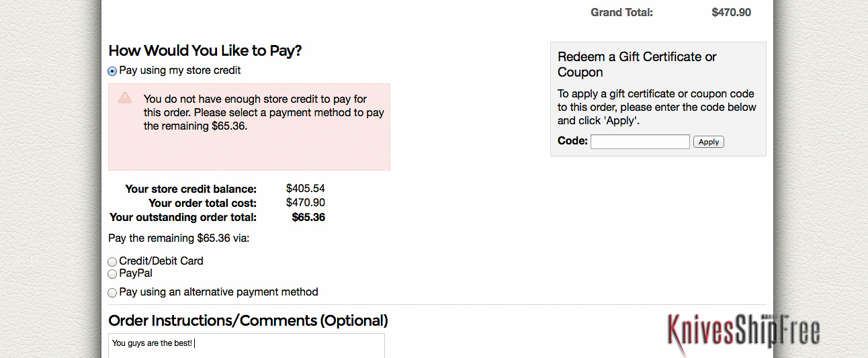Screen dimensions: 868x358
Task: Select the PayPal payment option
Action: (x=112, y=274)
